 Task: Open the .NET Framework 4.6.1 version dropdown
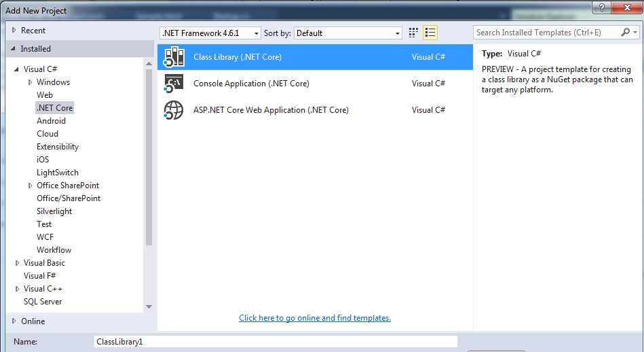tap(210, 33)
